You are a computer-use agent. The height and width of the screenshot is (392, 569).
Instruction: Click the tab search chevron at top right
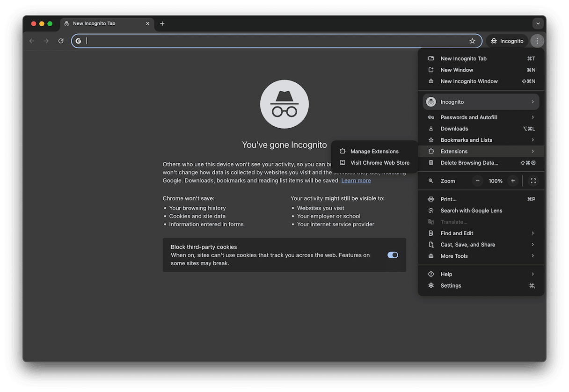[x=538, y=23]
